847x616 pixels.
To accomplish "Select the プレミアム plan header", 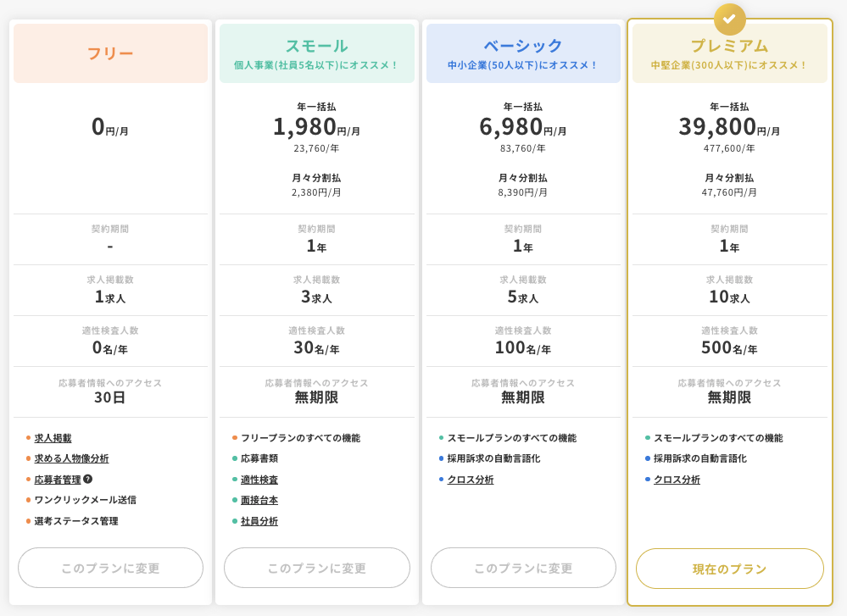I will click(729, 53).
